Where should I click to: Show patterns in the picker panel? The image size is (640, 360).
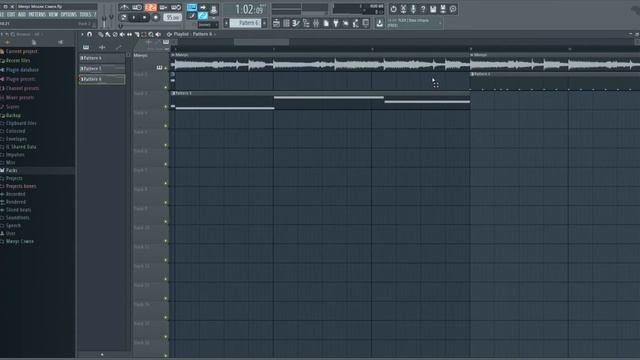86,47
